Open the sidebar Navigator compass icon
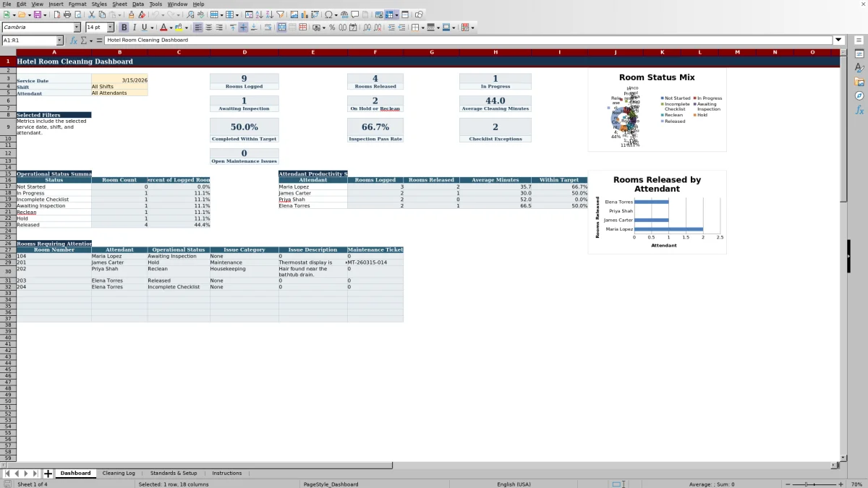The height and width of the screenshot is (488, 868). click(860, 95)
